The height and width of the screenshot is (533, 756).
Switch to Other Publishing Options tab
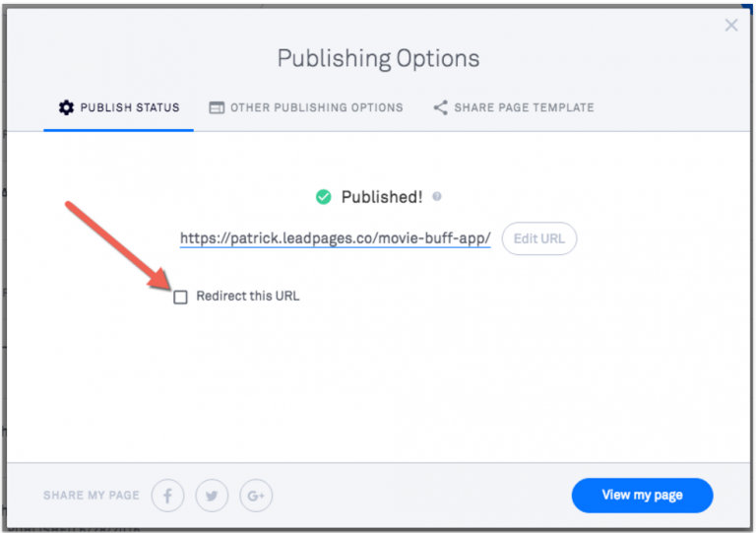coord(306,107)
